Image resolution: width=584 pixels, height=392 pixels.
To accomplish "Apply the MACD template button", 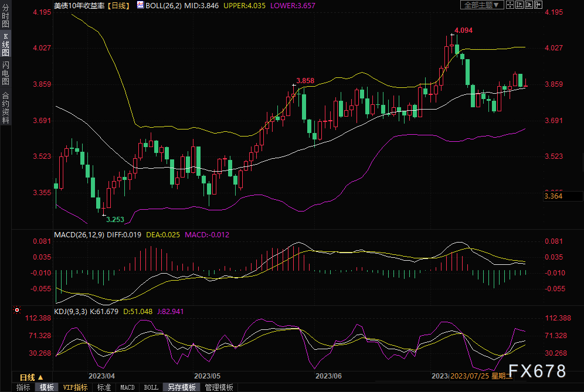I will 127,387.
